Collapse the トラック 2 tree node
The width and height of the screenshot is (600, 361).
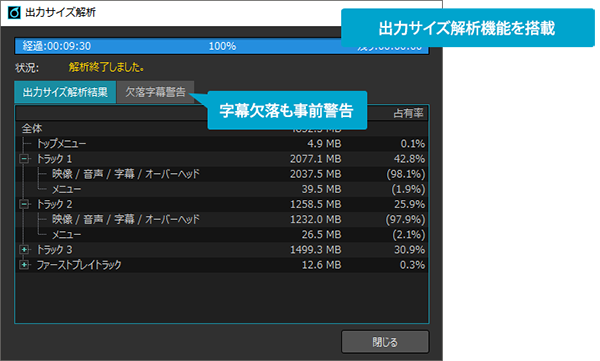click(24, 204)
